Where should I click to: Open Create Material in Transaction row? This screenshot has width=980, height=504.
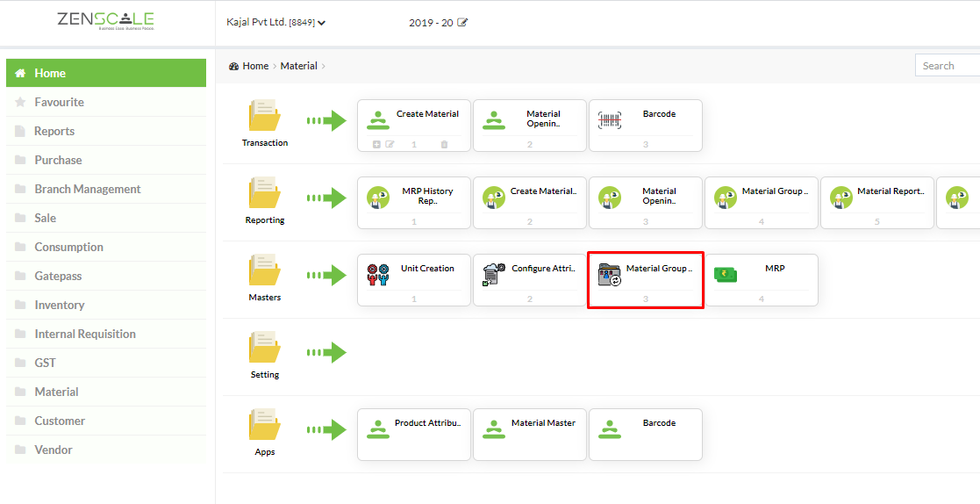tap(414, 125)
